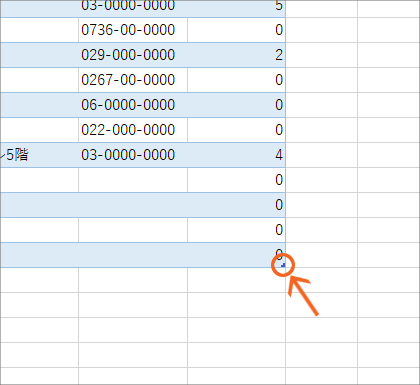Click the 0 in the 022-000-0000 row
This screenshot has height=385, width=420.
[236, 130]
